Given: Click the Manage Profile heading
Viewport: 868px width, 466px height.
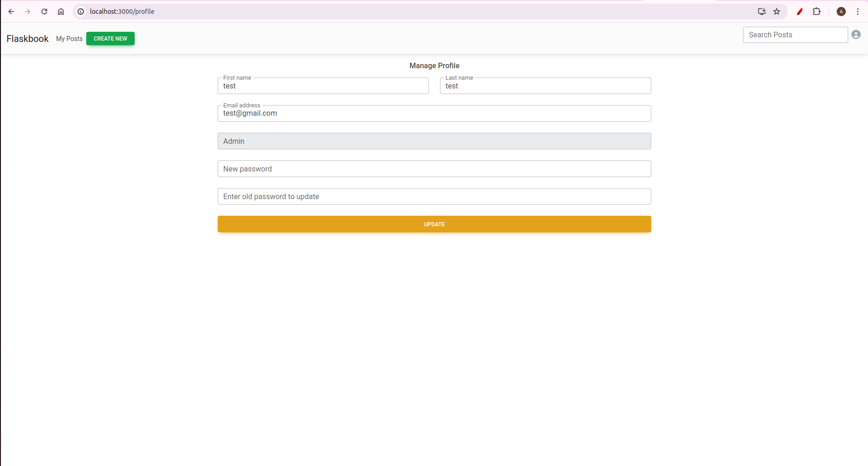Looking at the screenshot, I should pyautogui.click(x=434, y=65).
